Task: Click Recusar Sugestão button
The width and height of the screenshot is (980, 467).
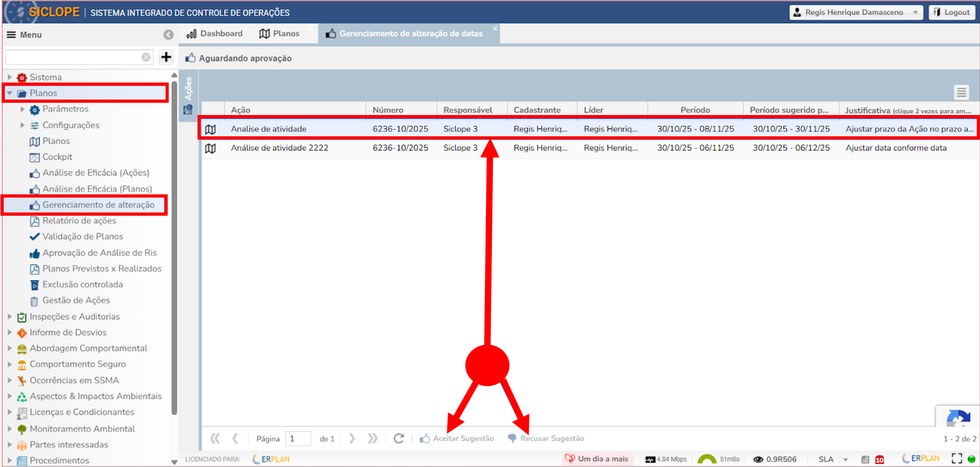Action: point(546,438)
